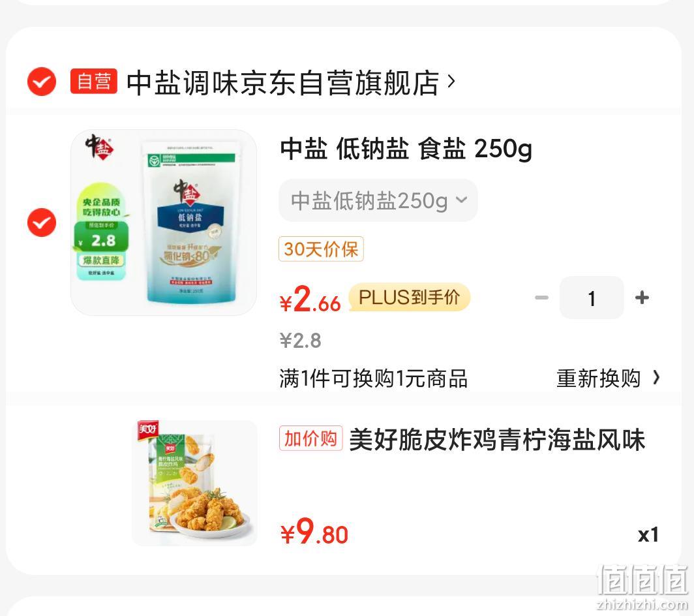694x616 pixels.
Task: Click the PLUS到手价 badge
Action: (410, 297)
